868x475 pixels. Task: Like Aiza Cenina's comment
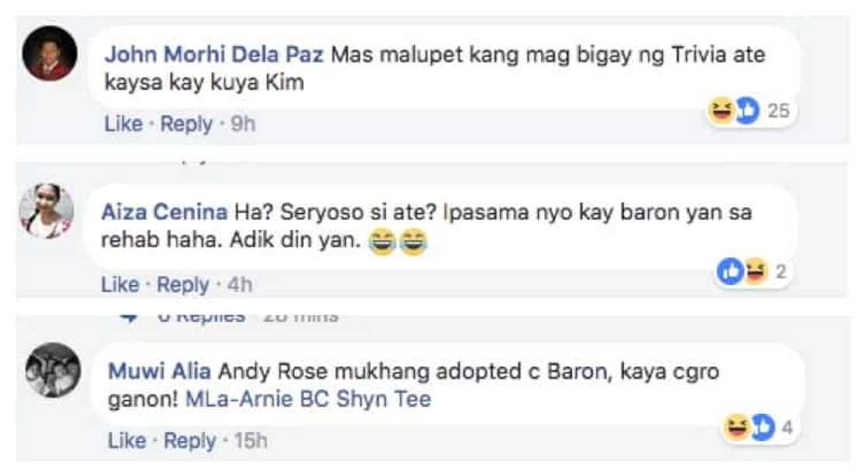[120, 284]
